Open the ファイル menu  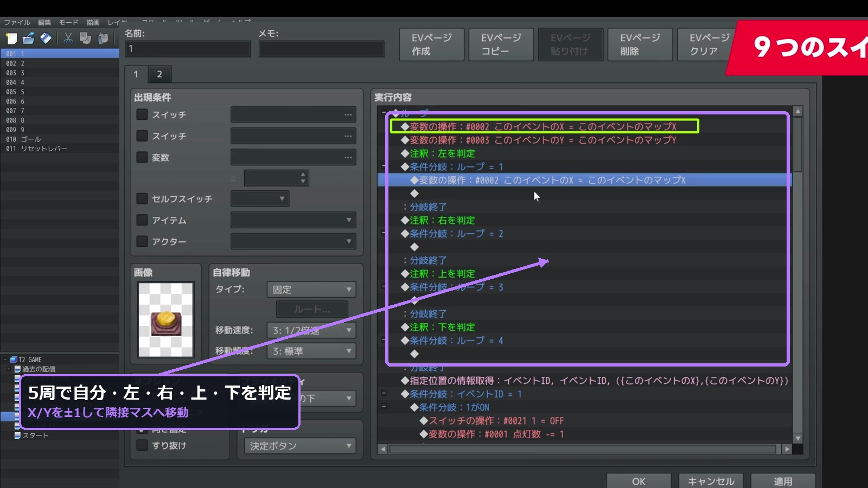pyautogui.click(x=17, y=22)
